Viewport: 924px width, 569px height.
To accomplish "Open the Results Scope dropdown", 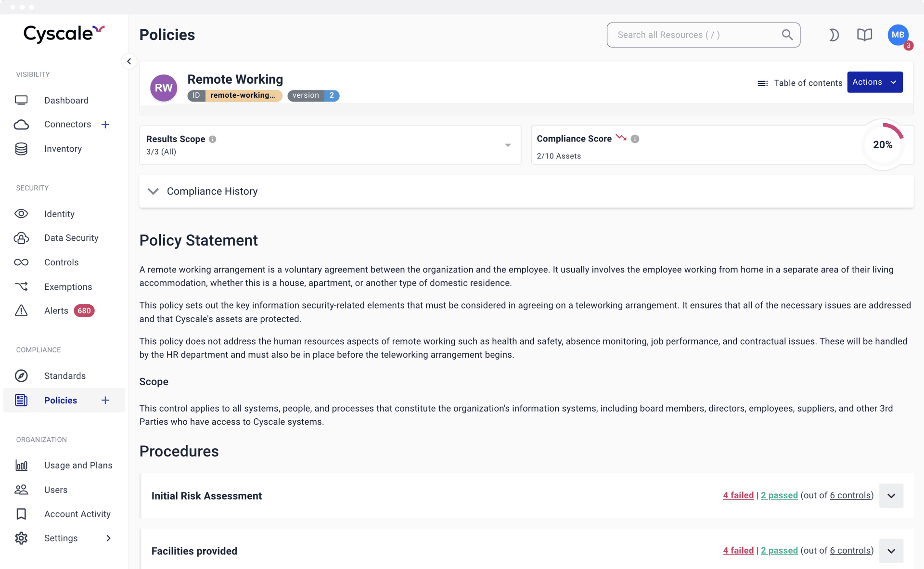I will [x=507, y=145].
